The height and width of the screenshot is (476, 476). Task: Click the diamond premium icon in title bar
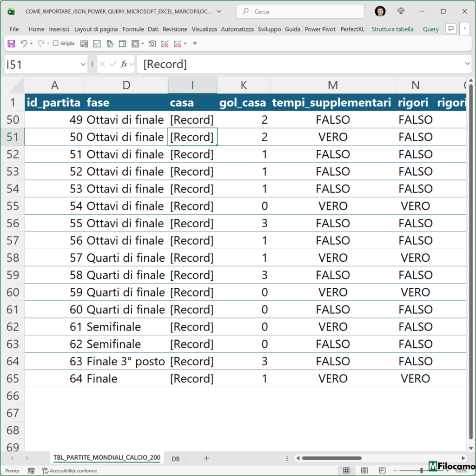tap(401, 11)
